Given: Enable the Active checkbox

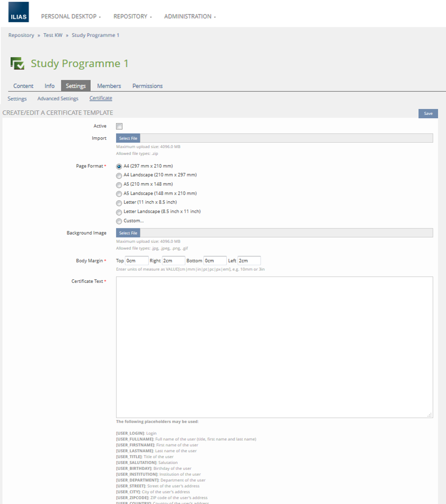Looking at the screenshot, I should pos(119,126).
